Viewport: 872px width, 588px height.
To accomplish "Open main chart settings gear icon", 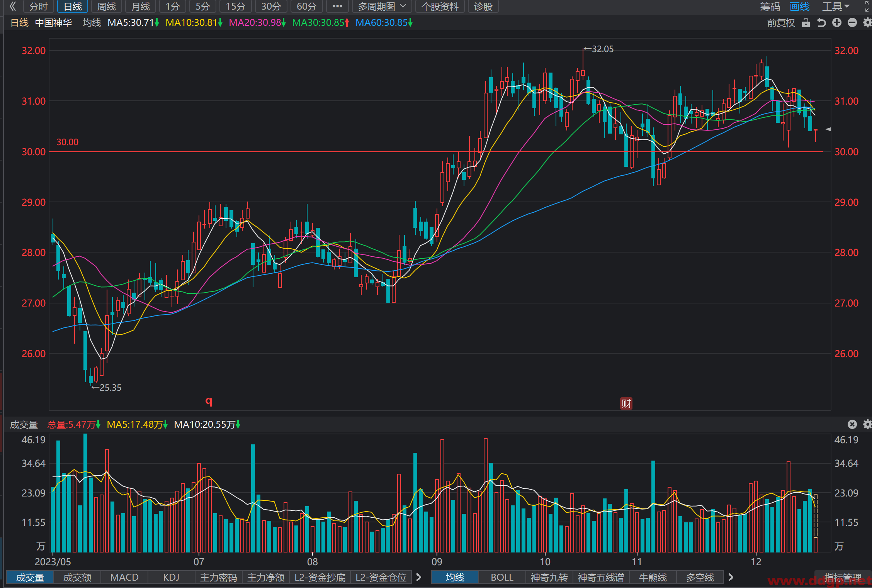I will click(x=867, y=23).
